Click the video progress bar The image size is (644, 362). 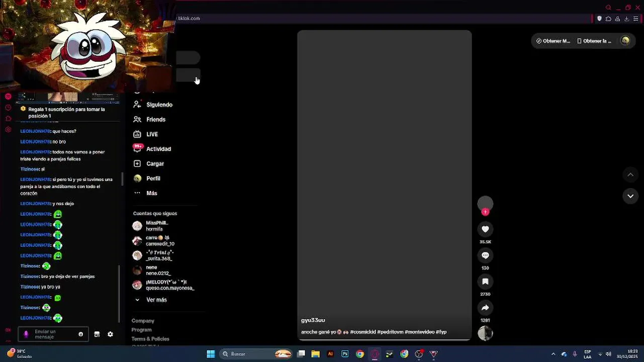[385, 340]
